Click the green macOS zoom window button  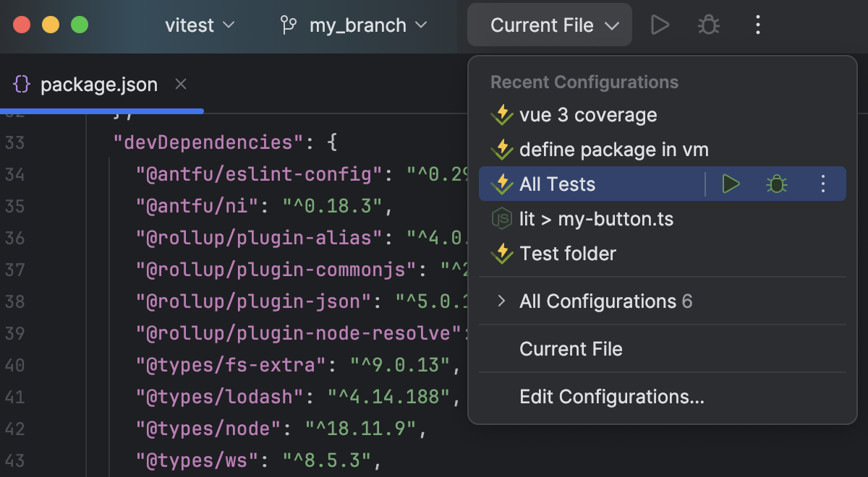(x=80, y=25)
